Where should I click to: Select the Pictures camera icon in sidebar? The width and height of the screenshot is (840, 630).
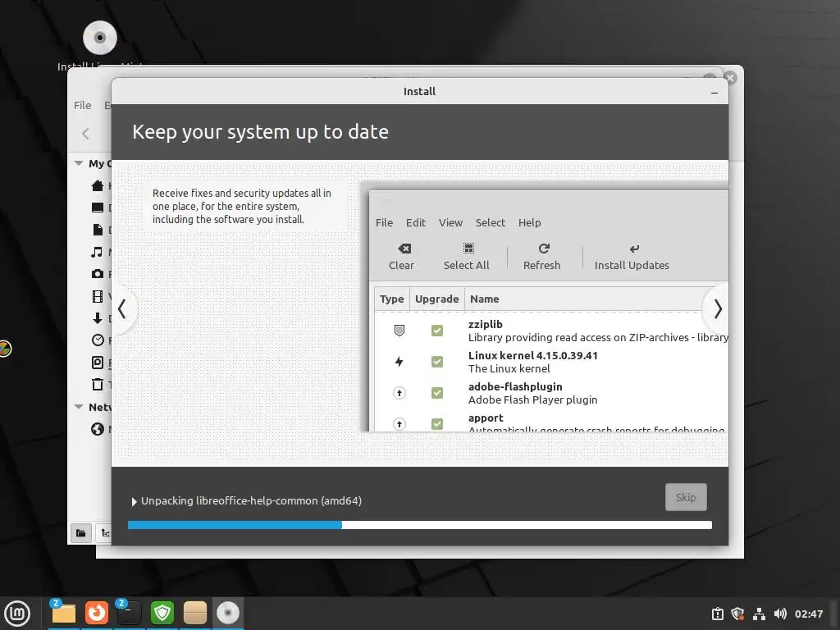98,274
